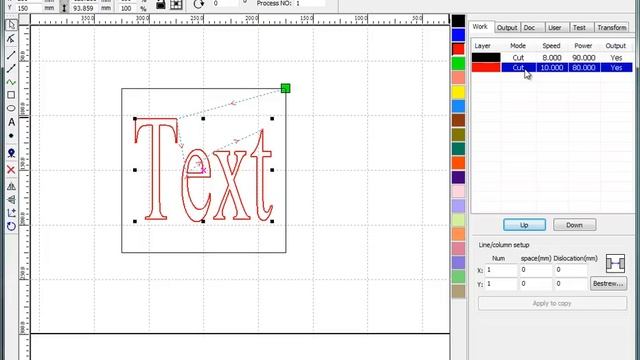Switch to the Transform tab
640x360 pixels.
611,28
